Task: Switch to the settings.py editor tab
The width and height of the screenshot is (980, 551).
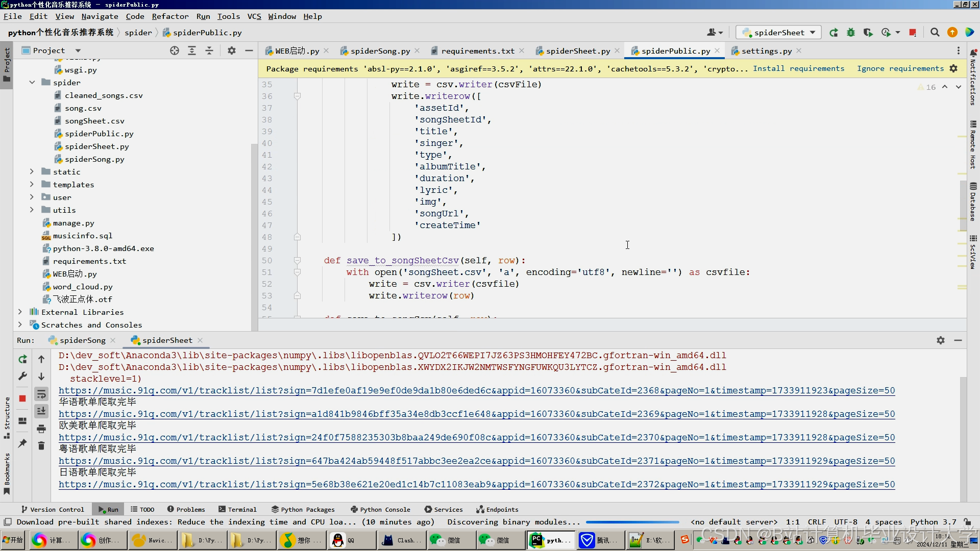Action: 766,51
